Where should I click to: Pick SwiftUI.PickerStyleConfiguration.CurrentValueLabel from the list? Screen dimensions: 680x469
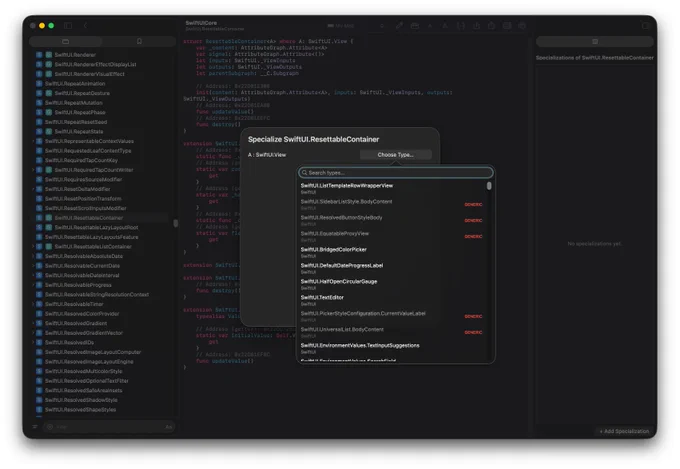[x=392, y=316]
